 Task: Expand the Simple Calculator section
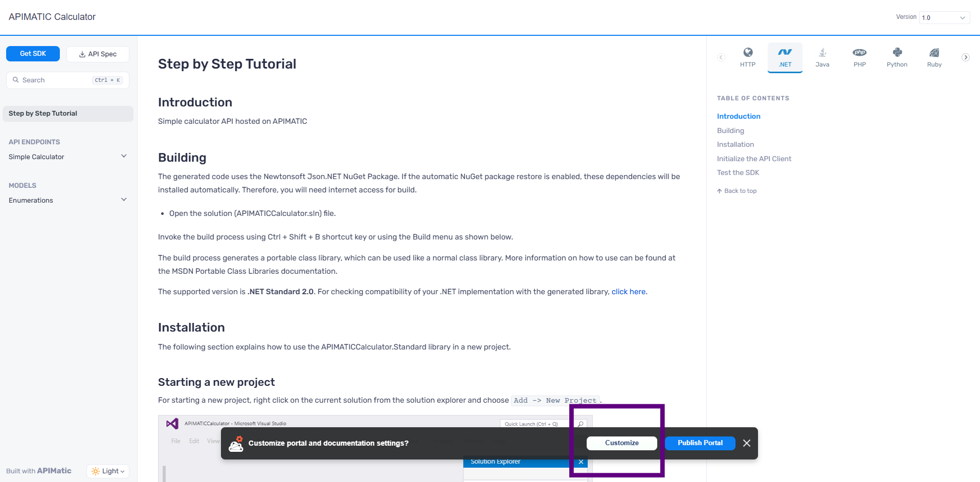click(68, 157)
